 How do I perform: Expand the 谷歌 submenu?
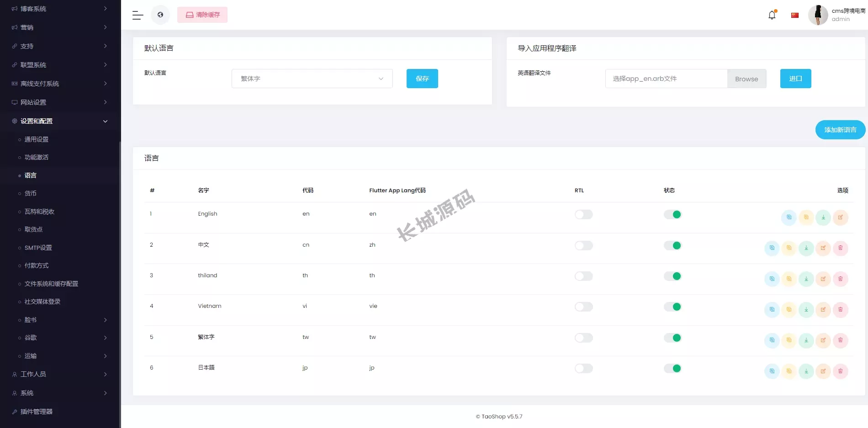click(x=60, y=338)
